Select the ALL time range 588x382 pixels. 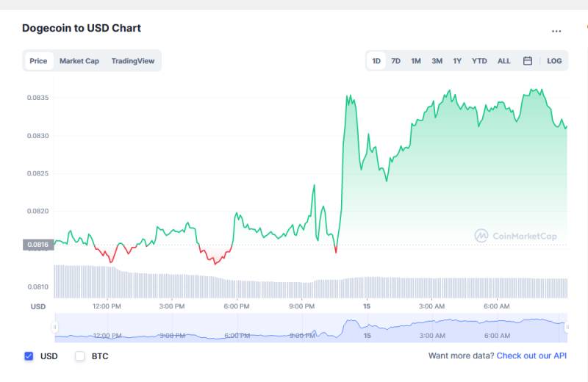[503, 61]
